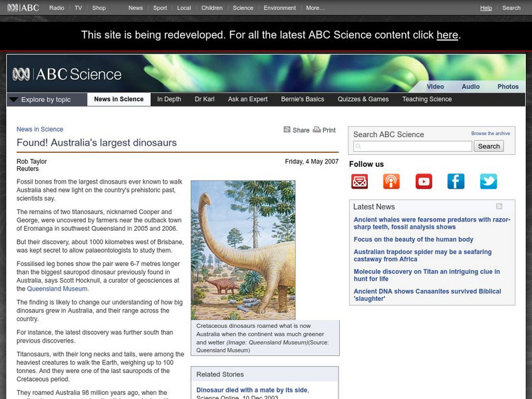Screen dimensions: 532x399
Task: Click the Print text link
Action: point(329,130)
